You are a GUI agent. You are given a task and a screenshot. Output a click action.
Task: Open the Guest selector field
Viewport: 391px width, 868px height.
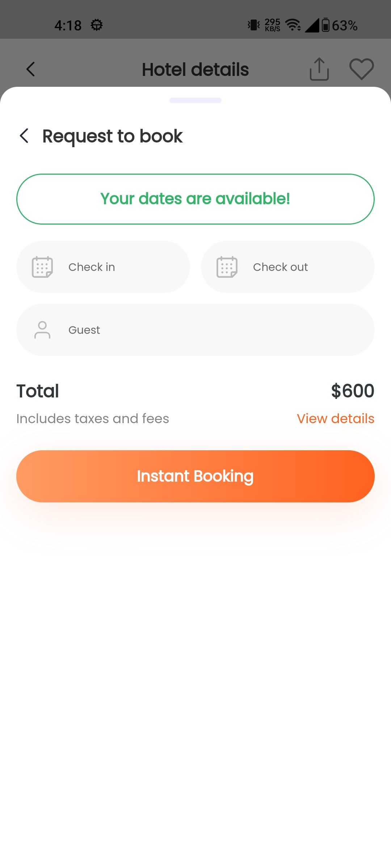195,330
